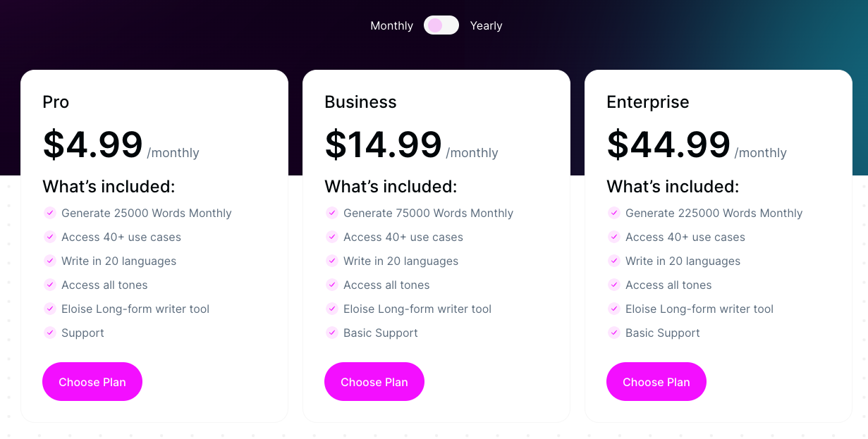
Task: Click the $44.99 price of Enterprise plan
Action: point(668,144)
